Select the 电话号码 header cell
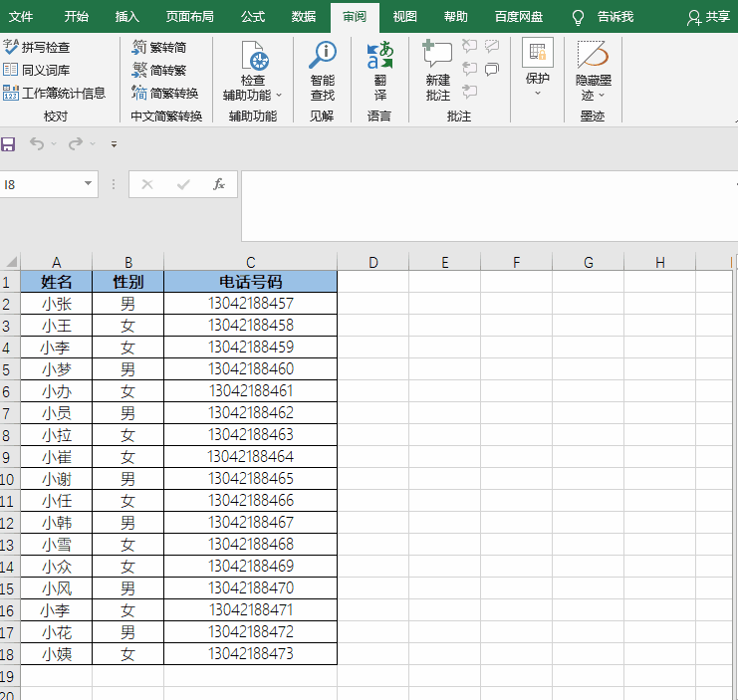This screenshot has height=700, width=738. 250,282
